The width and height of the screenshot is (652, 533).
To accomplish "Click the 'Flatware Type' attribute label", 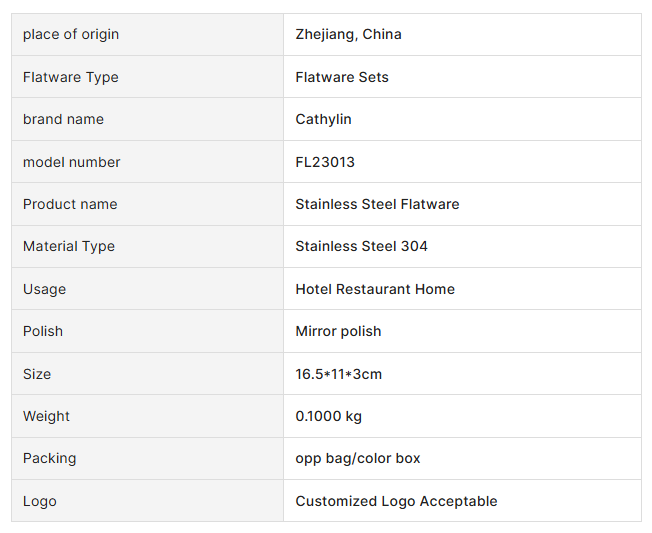I will click(x=71, y=77).
